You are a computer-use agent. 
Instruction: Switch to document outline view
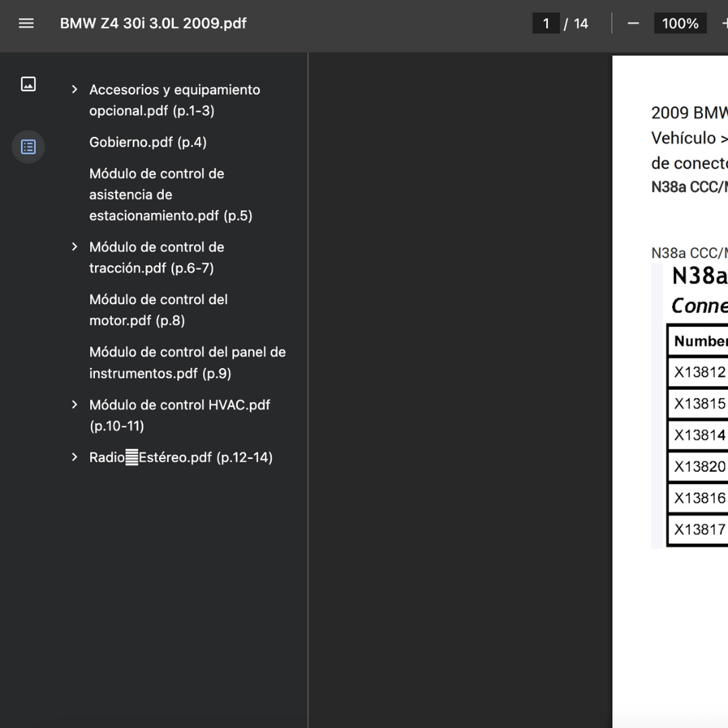point(28,147)
